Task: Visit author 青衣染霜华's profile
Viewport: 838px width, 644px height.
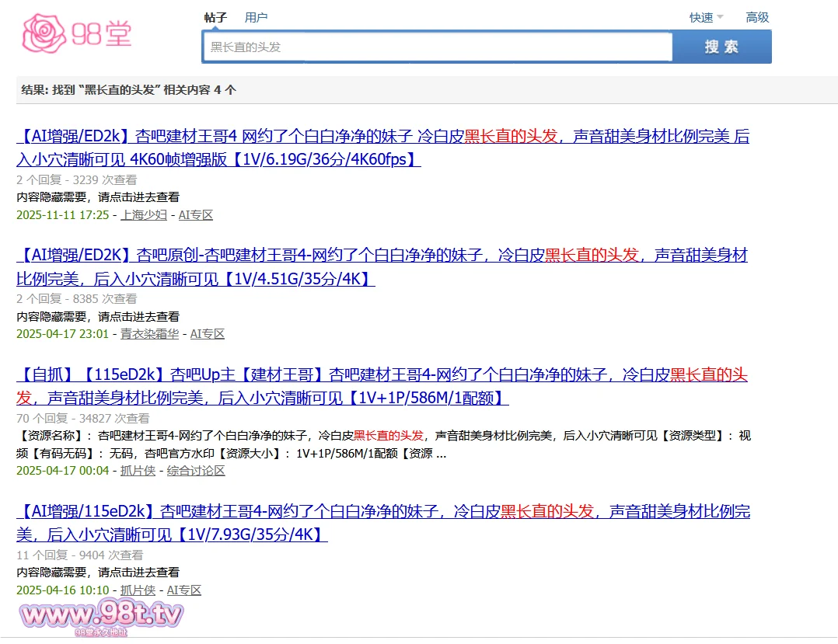Action: [149, 334]
